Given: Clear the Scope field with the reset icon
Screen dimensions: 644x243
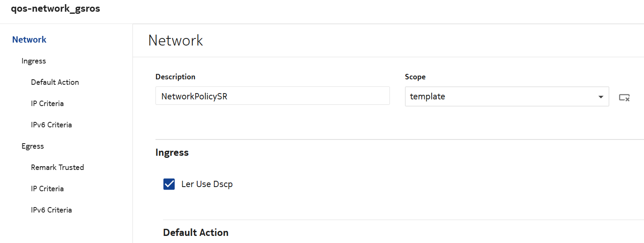Looking at the screenshot, I should 624,97.
